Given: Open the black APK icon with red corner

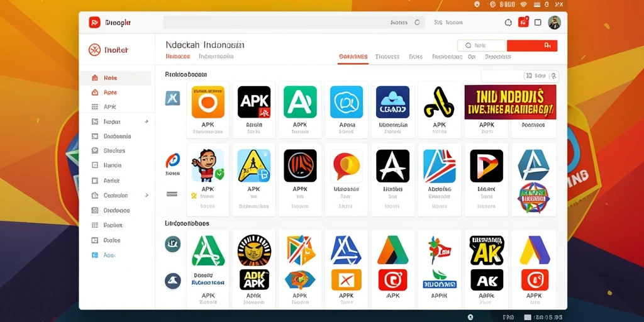Looking at the screenshot, I should coord(254,102).
